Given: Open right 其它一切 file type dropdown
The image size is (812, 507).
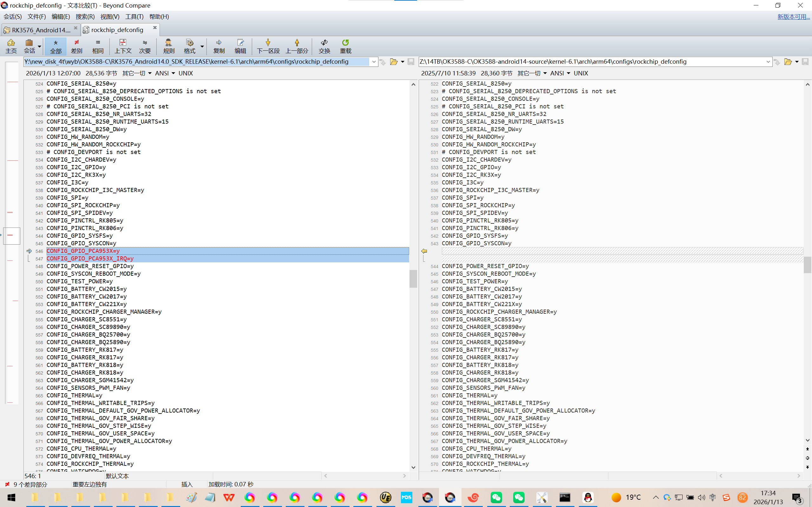Looking at the screenshot, I should tap(532, 73).
